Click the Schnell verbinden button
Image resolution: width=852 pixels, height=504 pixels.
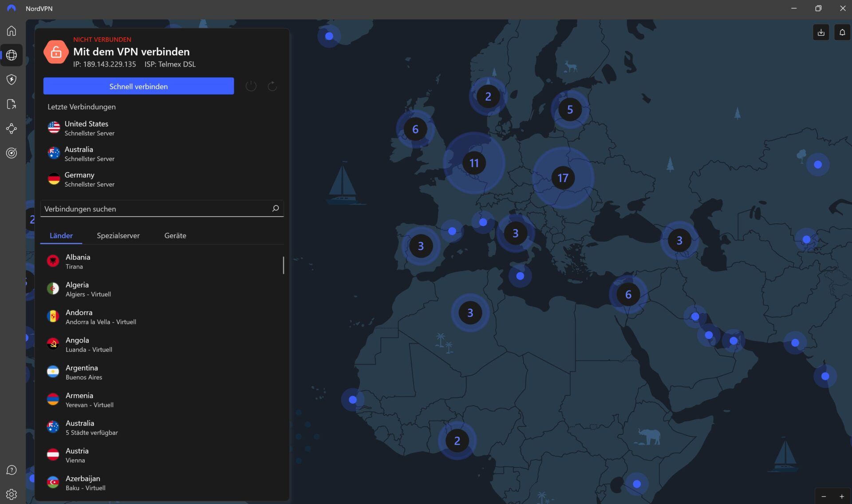tap(138, 86)
